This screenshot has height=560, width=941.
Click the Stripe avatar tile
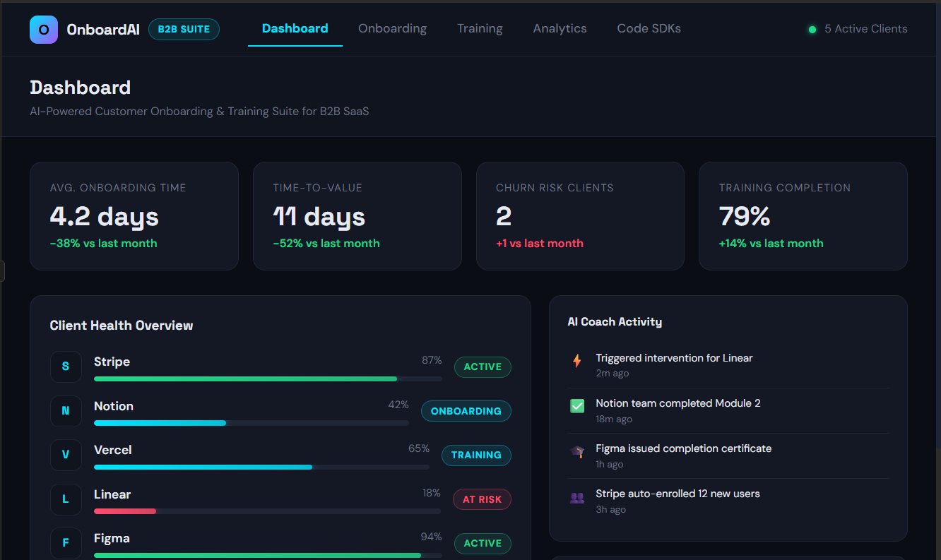click(x=66, y=367)
